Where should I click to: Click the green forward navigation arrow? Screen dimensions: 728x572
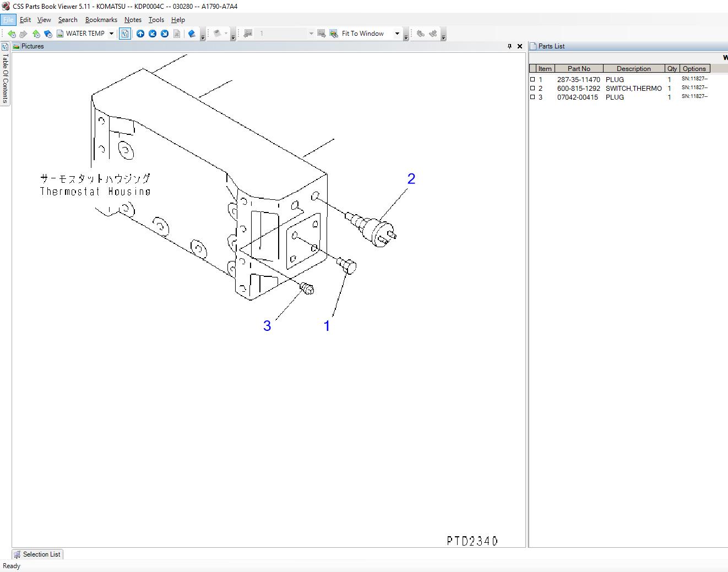(x=22, y=34)
